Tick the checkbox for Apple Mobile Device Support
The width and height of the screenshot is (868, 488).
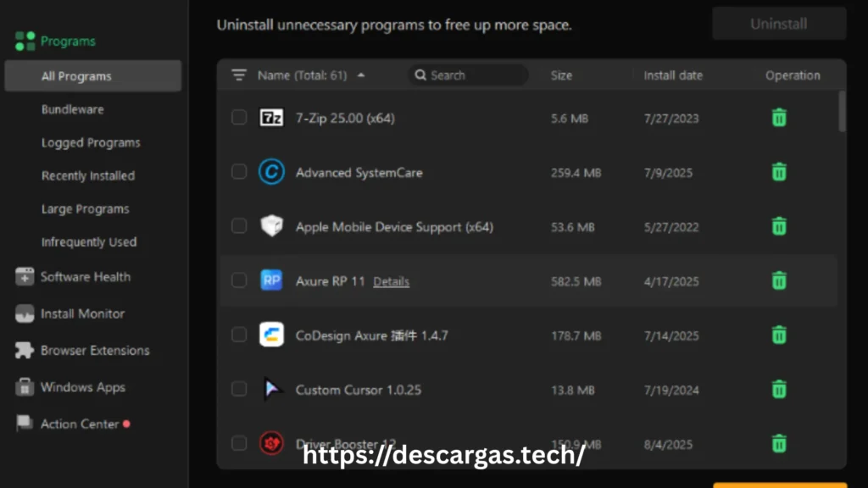pyautogui.click(x=239, y=225)
